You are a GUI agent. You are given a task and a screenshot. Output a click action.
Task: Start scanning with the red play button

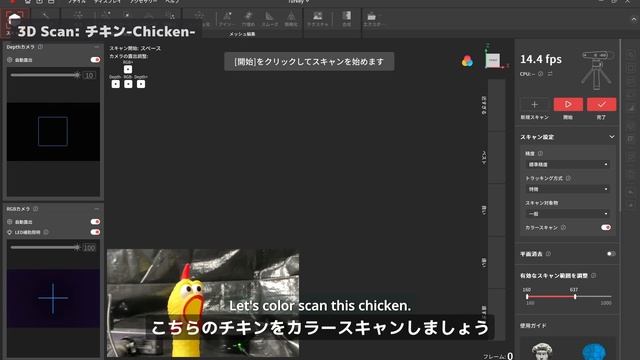click(568, 104)
